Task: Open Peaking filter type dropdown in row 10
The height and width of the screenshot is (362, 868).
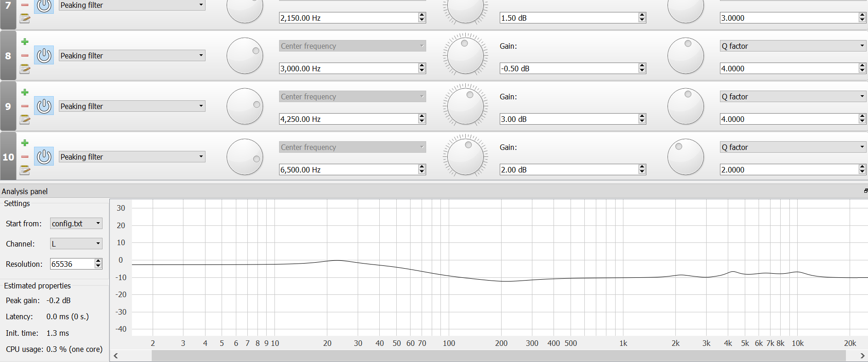Action: coord(132,157)
